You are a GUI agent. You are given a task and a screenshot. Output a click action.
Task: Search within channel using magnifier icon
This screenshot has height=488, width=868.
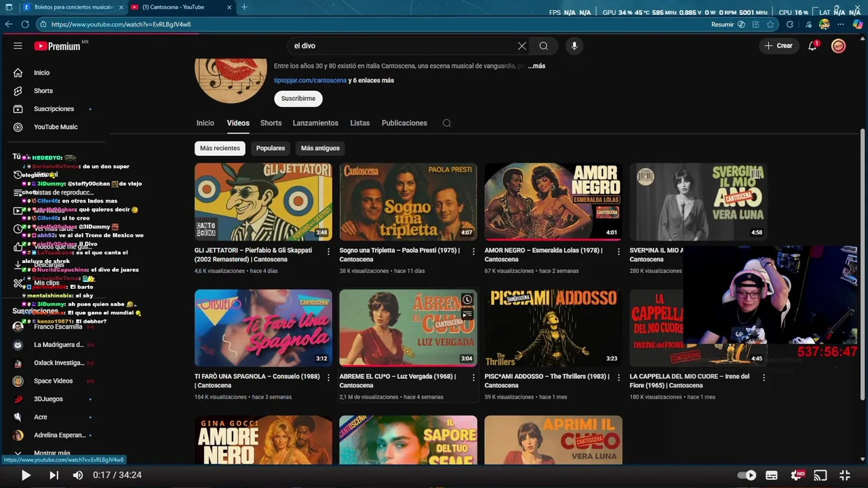446,123
